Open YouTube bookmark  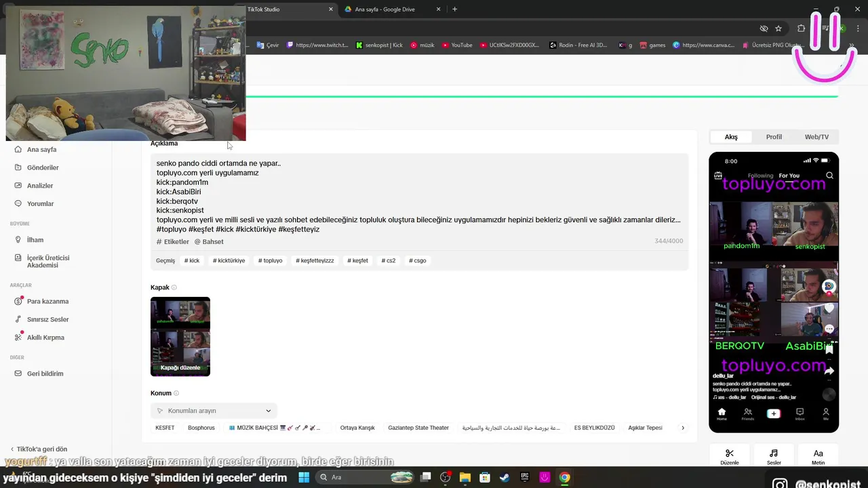pos(456,45)
